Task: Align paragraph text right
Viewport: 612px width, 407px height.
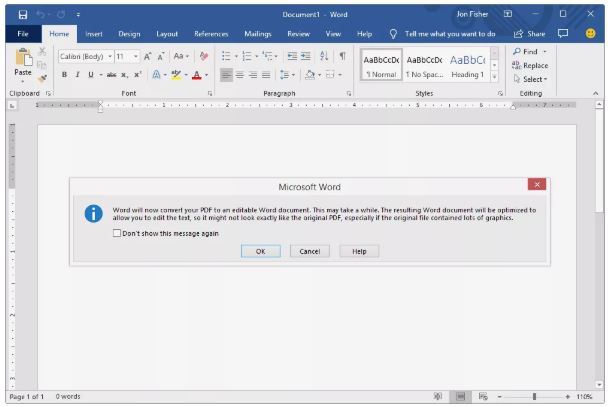Action: click(253, 75)
